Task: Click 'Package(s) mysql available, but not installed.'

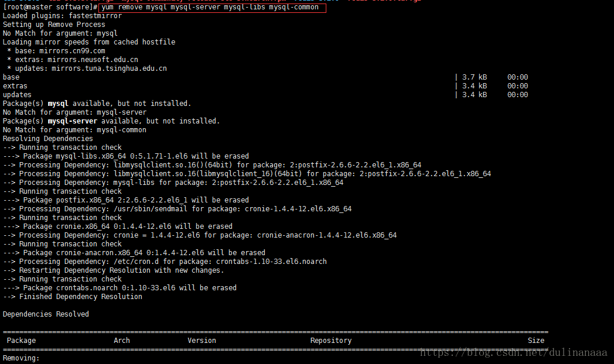Action: (x=97, y=104)
